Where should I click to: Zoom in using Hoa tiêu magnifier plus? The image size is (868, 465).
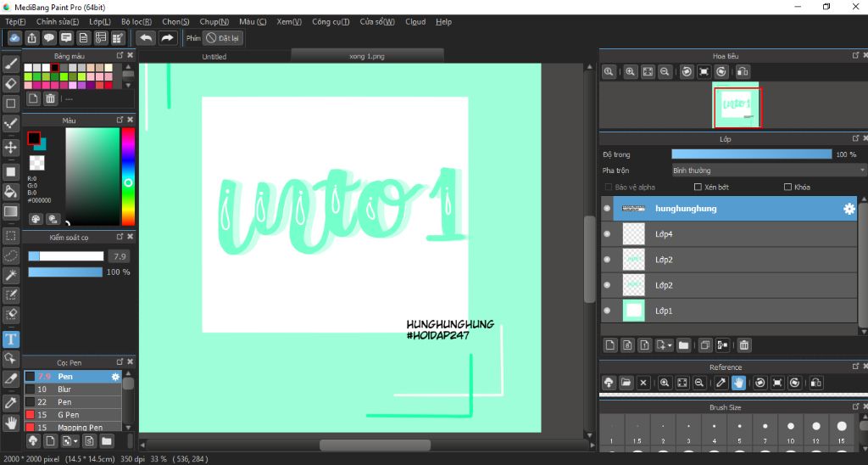click(x=630, y=71)
